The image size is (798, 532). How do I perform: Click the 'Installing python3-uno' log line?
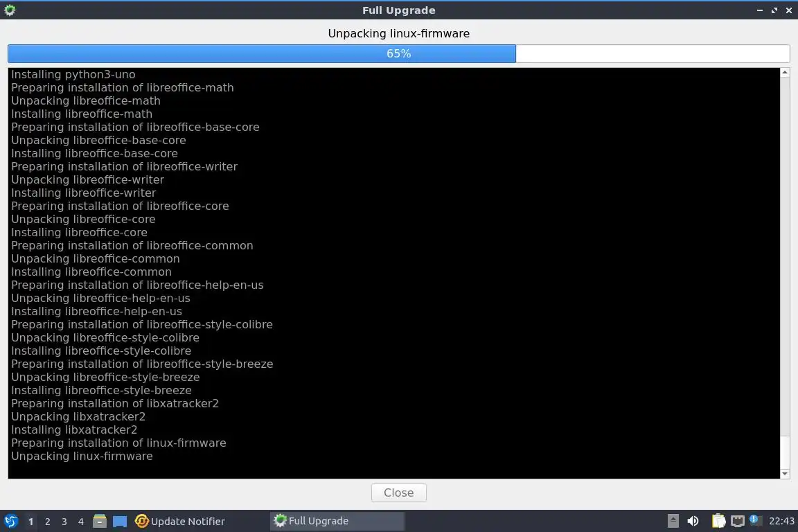(73, 74)
